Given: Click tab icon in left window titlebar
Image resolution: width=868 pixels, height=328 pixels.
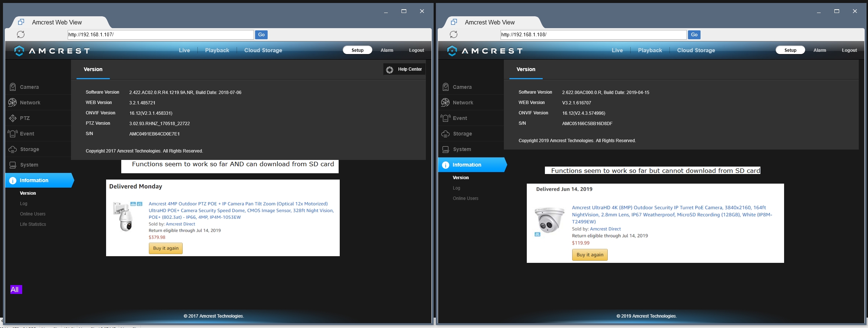Looking at the screenshot, I should pos(21,22).
